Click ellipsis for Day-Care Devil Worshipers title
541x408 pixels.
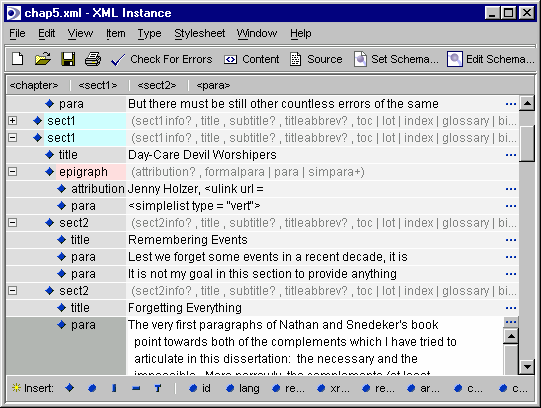[x=511, y=155]
